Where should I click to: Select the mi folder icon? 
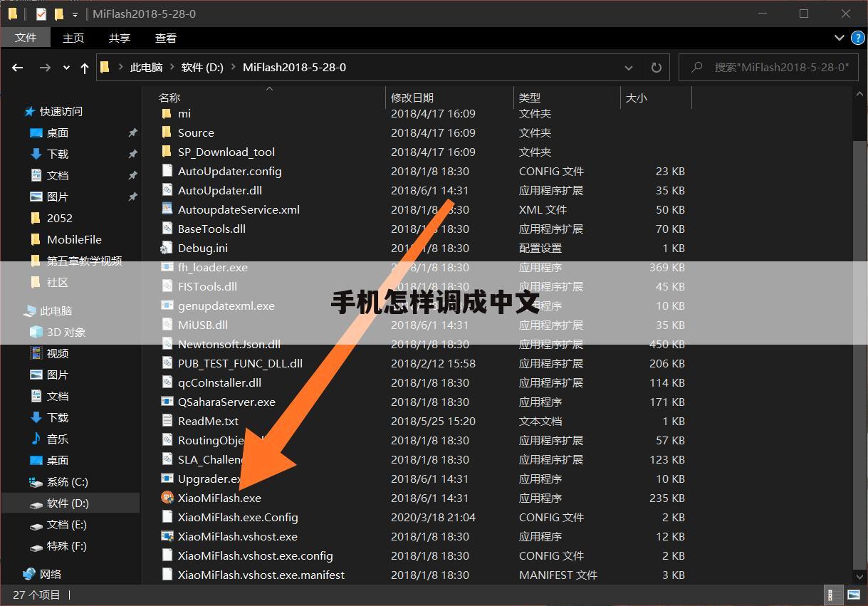point(167,113)
